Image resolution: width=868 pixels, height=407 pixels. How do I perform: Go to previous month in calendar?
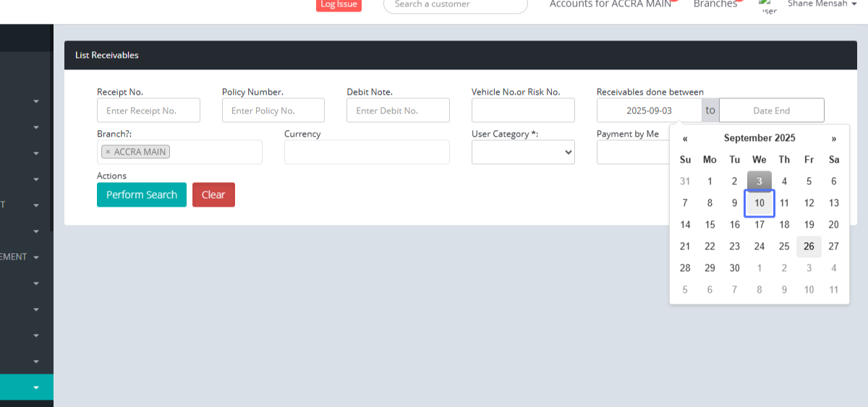point(685,138)
